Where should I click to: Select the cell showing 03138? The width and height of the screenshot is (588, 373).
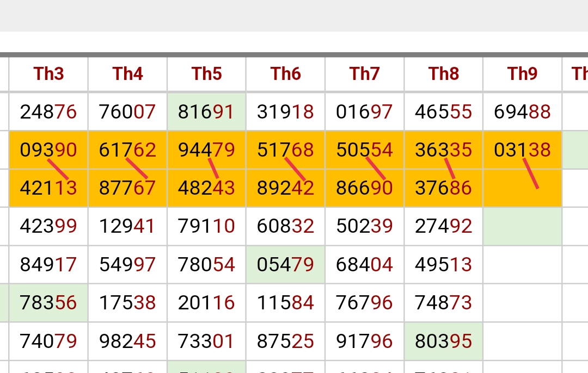(x=522, y=150)
